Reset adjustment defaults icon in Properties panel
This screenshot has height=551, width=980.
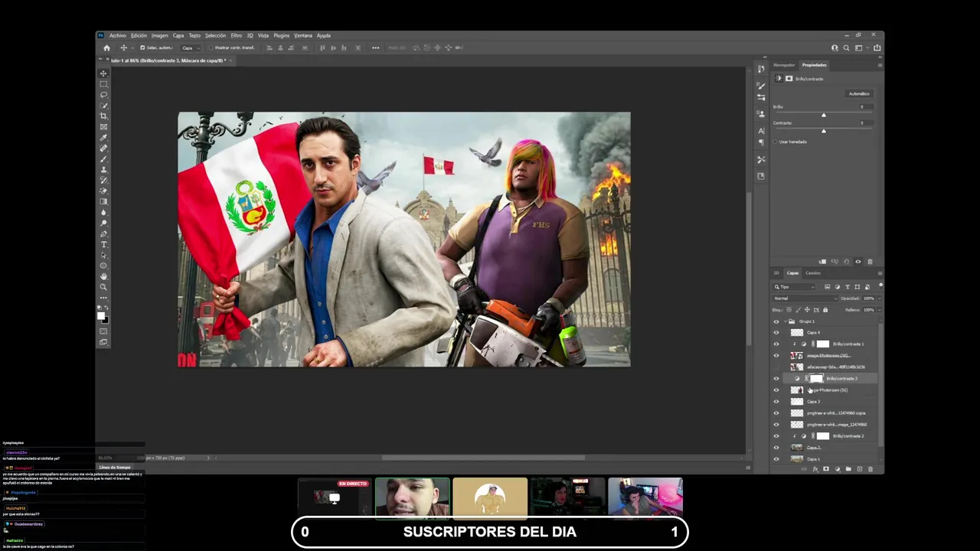pyautogui.click(x=846, y=262)
